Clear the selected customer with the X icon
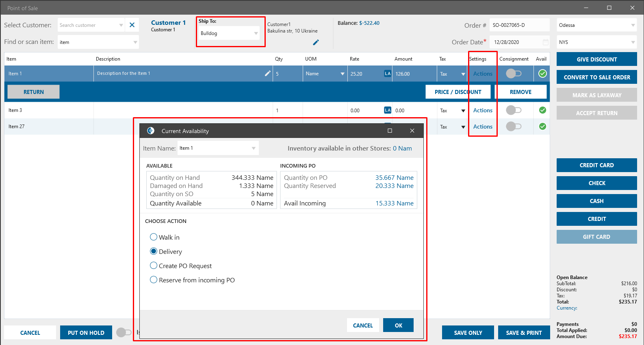 pyautogui.click(x=132, y=25)
